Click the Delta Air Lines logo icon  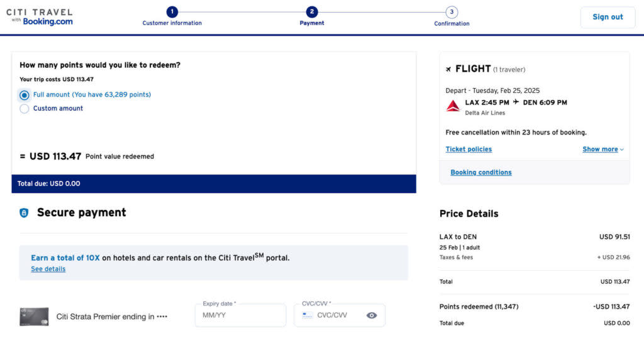click(453, 106)
